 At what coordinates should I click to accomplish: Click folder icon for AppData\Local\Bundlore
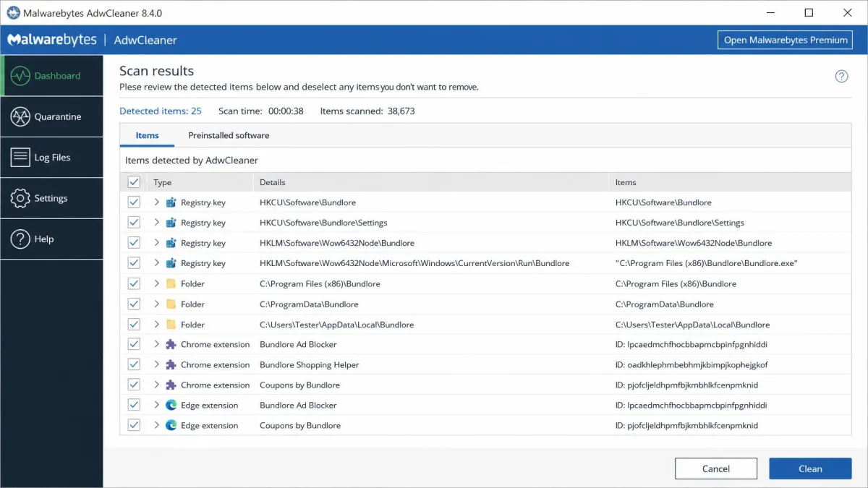[x=171, y=324]
